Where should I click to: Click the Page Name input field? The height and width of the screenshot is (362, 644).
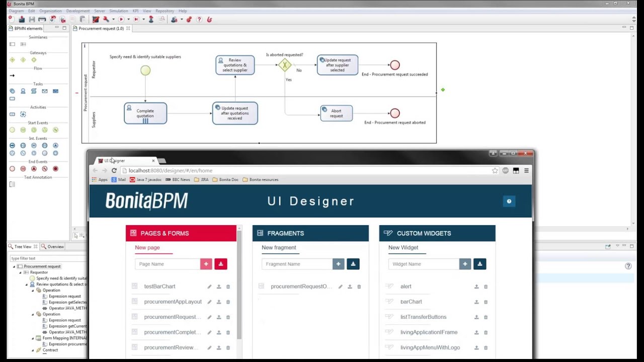168,264
